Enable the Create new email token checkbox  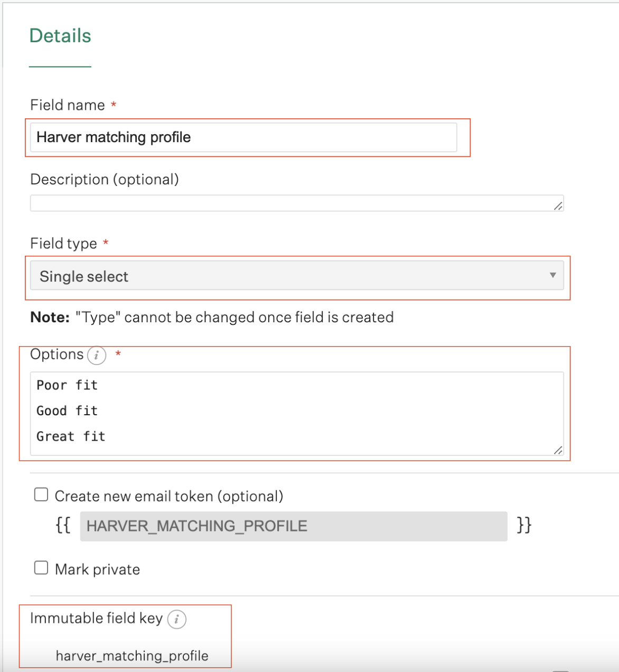(41, 495)
